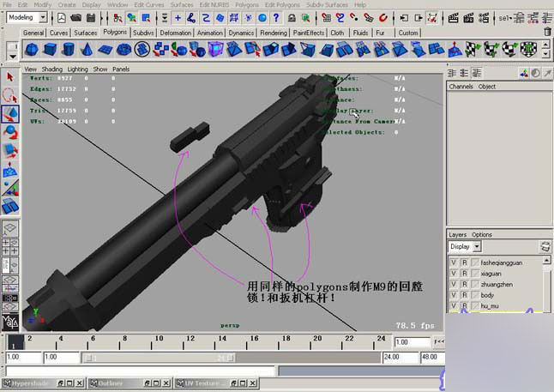Click shelf scroll up arrow
This screenshot has width=554, height=392.
546,45
